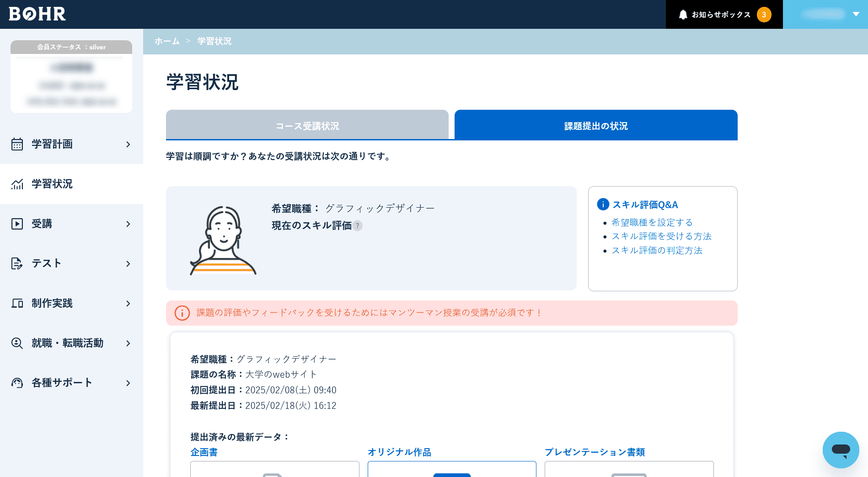
Task: Select the 課題提出の状況 tab
Action: (x=596, y=126)
